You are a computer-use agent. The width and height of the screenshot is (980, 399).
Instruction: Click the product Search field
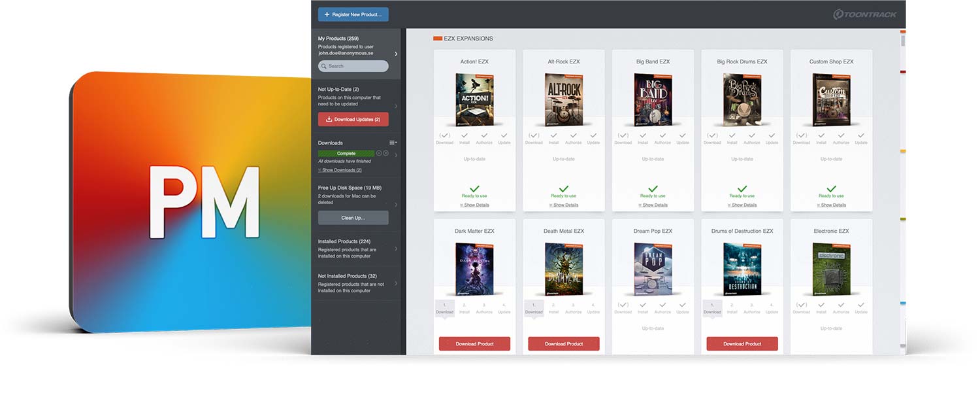click(353, 66)
